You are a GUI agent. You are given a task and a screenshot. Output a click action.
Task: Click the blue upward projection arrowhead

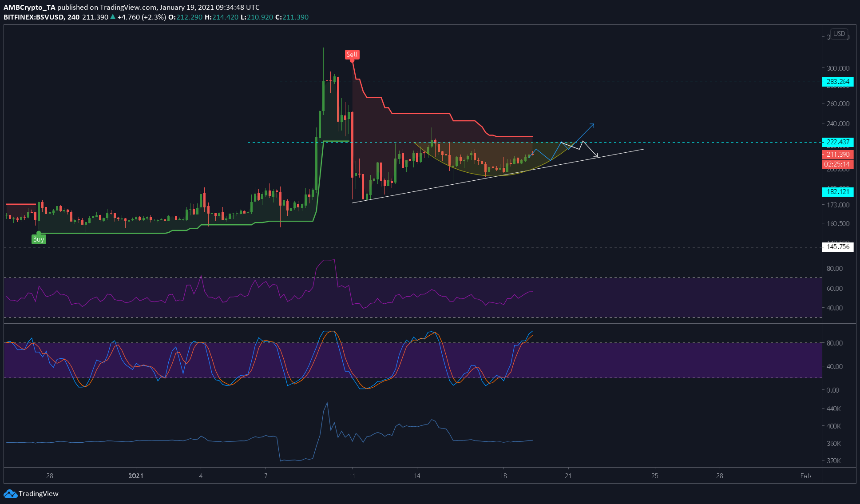tap(592, 125)
